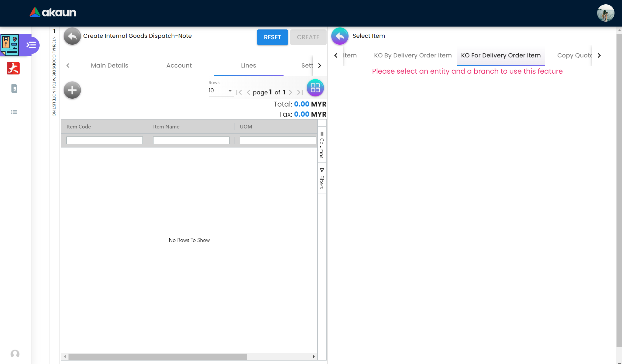Click the Item Code filter input field

coord(105,140)
